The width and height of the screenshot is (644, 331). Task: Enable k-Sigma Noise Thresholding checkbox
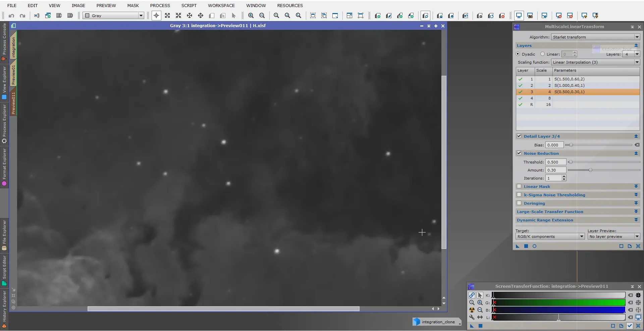(519, 195)
